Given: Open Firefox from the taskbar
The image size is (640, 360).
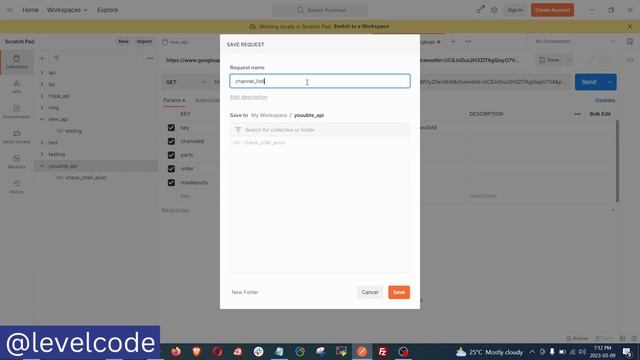Looking at the screenshot, I should point(176,351).
